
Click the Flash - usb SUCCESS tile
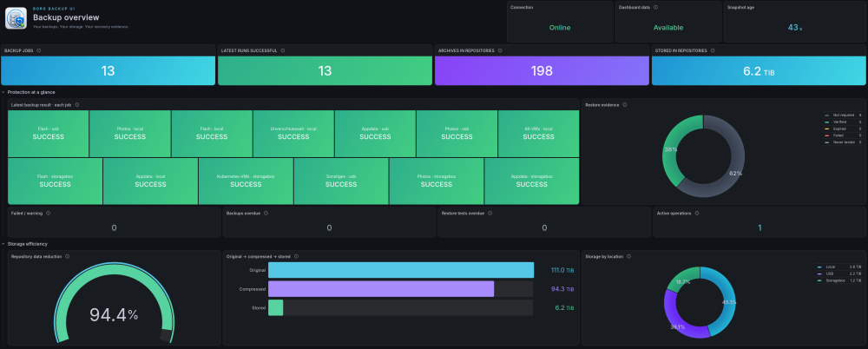click(x=48, y=134)
